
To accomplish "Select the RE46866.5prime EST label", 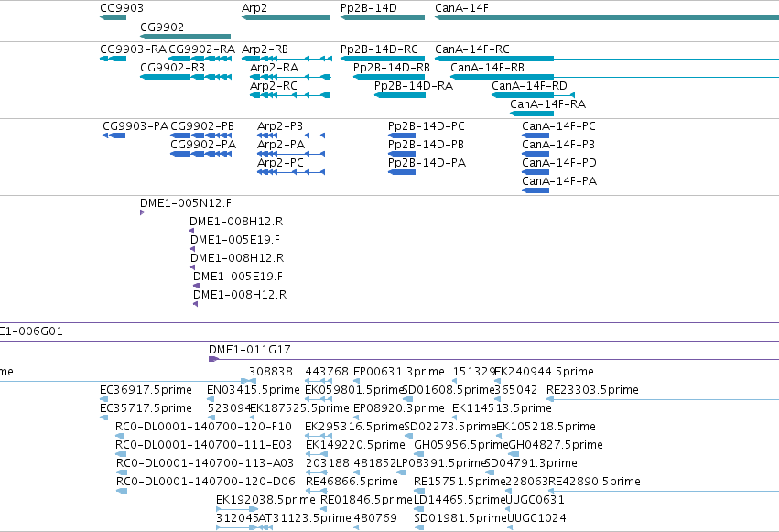I will click(x=352, y=482).
